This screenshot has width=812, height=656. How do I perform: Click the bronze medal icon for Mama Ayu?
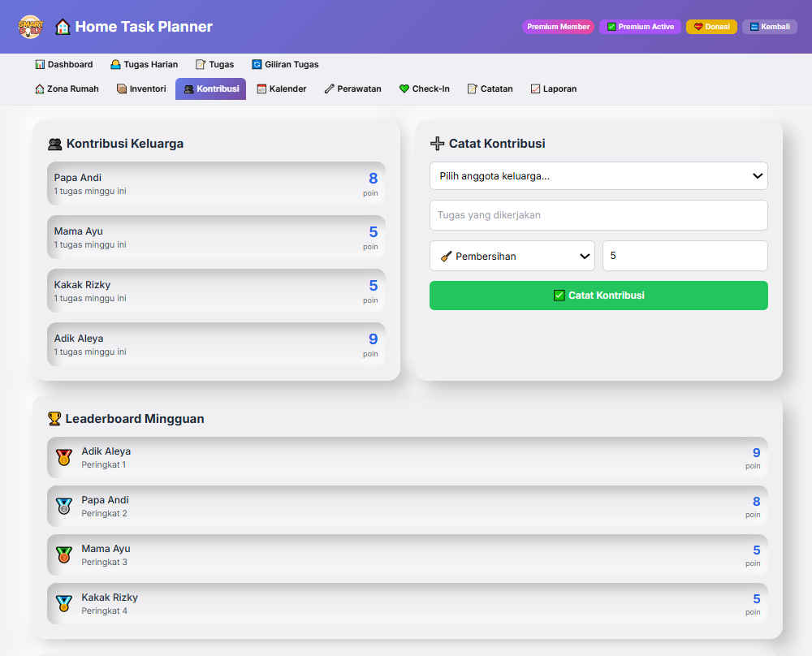(x=64, y=555)
